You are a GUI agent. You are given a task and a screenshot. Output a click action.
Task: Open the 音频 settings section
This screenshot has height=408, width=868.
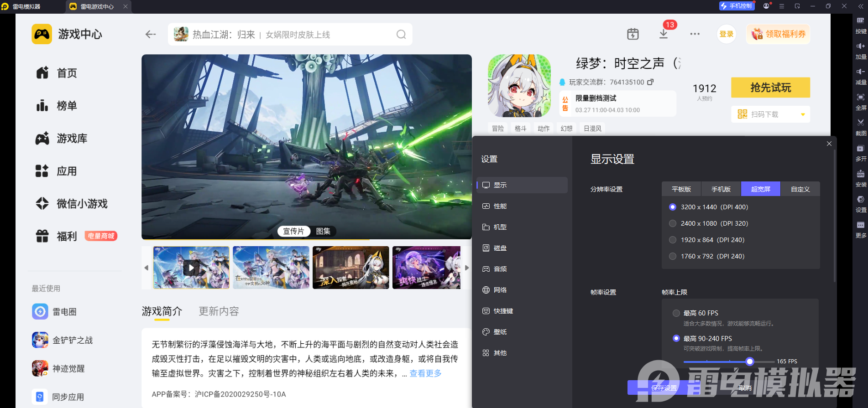[522, 269]
